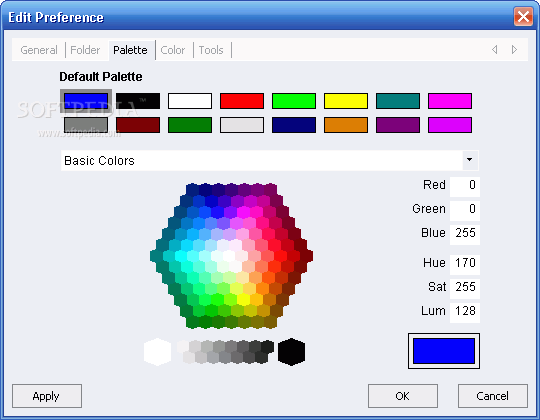This screenshot has height=420, width=540.
Task: Choose the gray palette swatch
Action: tap(86, 125)
